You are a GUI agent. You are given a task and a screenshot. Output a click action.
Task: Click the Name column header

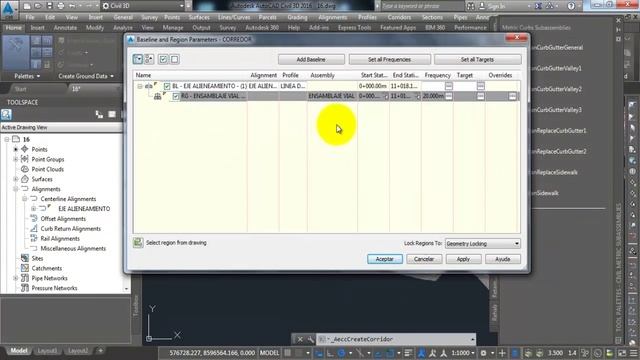pyautogui.click(x=143, y=75)
